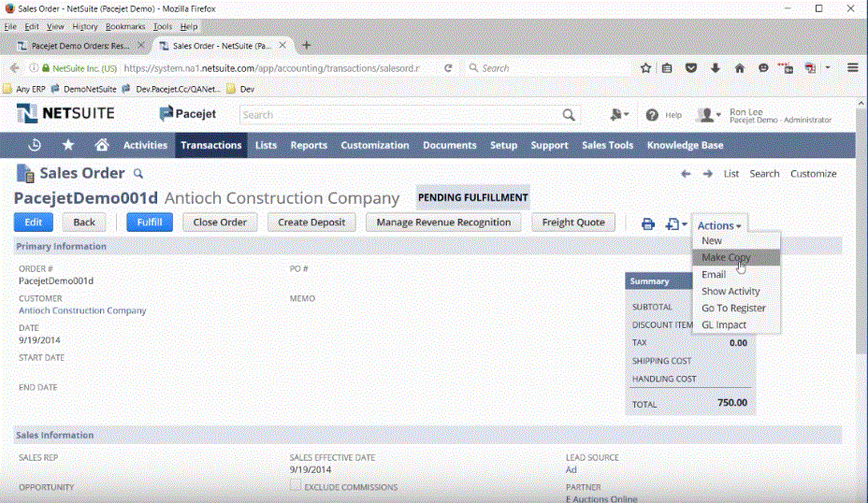868x503 pixels.
Task: Bookmark this page with the star icon
Action: 645,68
